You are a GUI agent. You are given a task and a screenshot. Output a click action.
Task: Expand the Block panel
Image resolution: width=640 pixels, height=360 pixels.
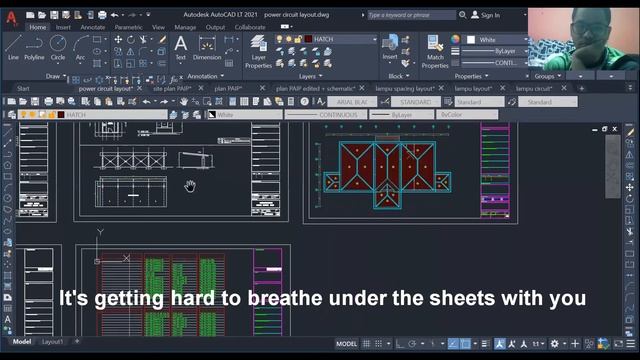399,76
